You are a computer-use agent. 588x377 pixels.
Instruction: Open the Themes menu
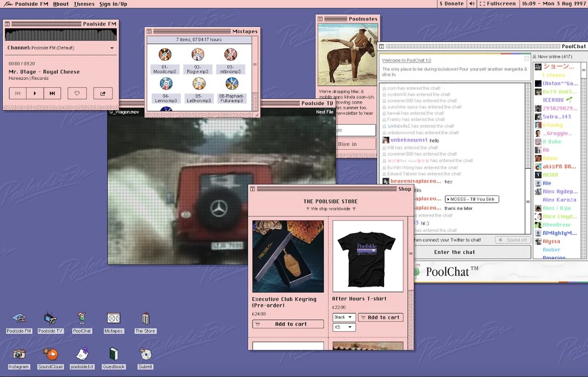pos(84,4)
